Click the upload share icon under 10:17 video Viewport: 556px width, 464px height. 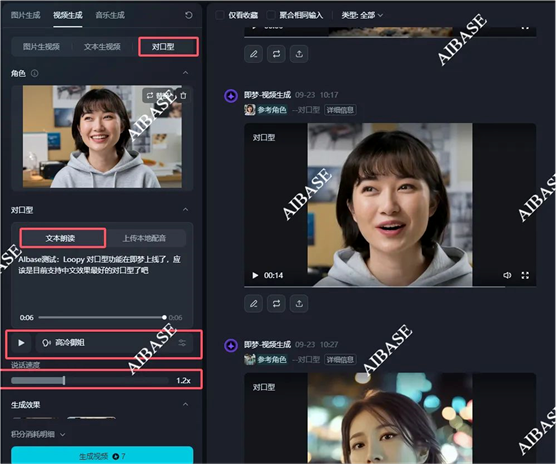click(299, 303)
